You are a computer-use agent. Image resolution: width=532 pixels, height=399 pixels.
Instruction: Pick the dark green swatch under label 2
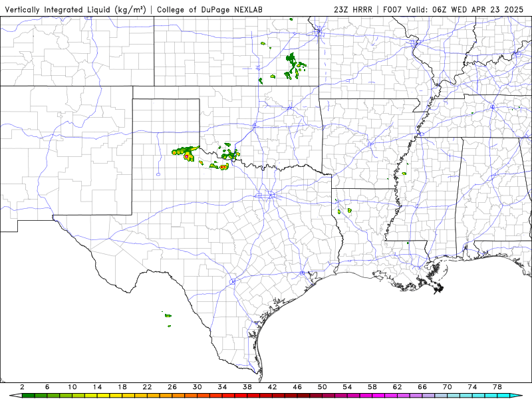(29, 396)
